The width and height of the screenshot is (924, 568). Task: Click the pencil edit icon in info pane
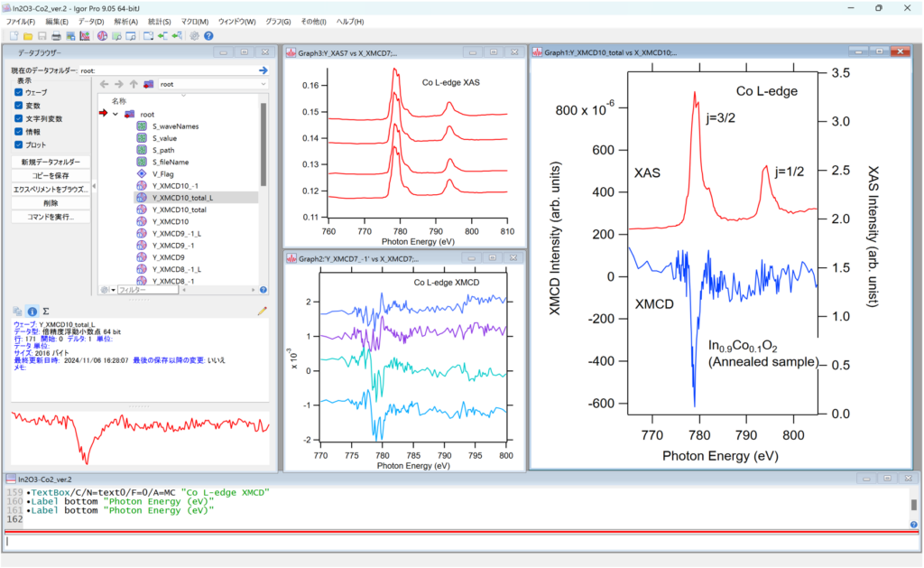[x=262, y=312]
